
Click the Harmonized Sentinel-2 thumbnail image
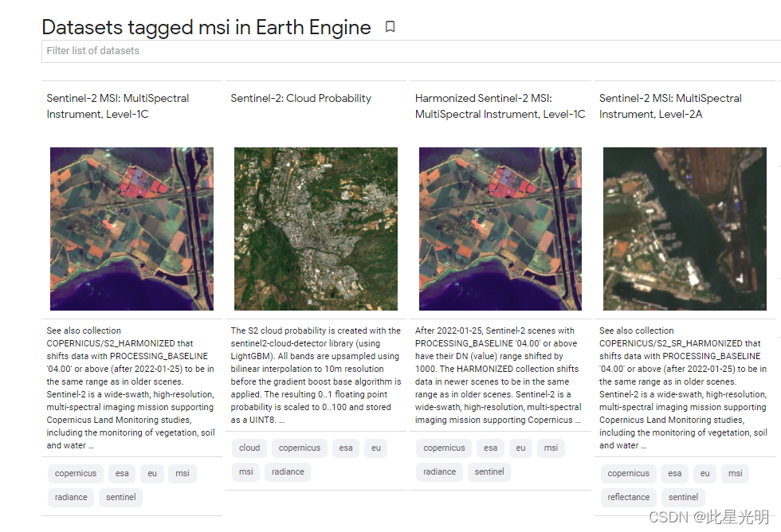(500, 229)
